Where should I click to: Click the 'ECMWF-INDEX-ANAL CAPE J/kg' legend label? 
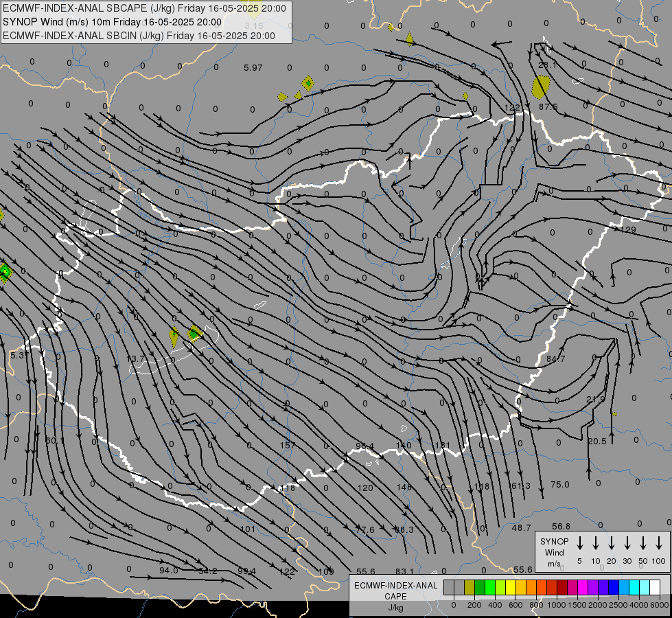point(395,596)
